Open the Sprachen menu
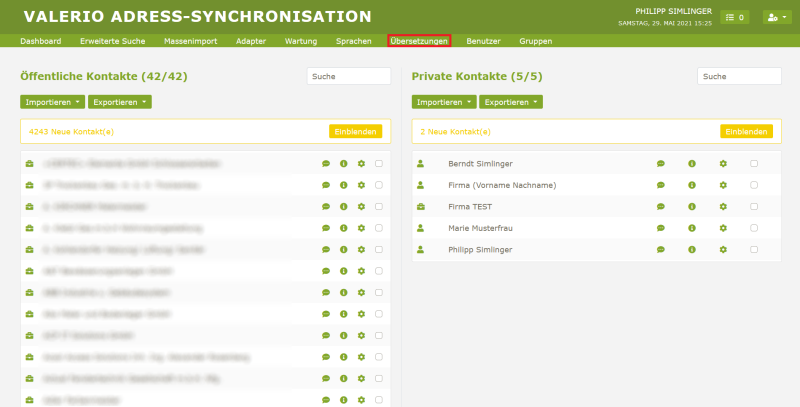 354,41
